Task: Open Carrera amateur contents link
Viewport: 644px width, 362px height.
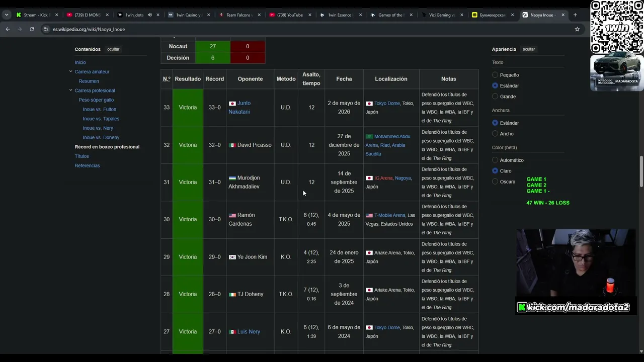Action: (92, 72)
